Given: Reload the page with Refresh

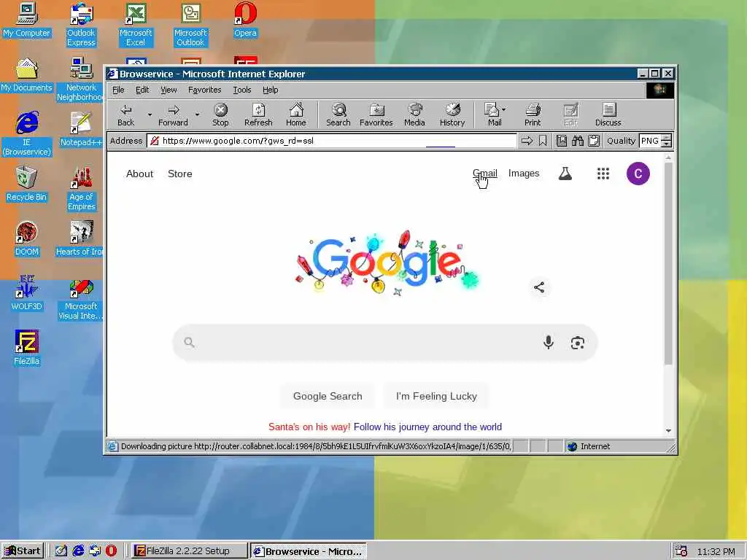Looking at the screenshot, I should (x=258, y=115).
